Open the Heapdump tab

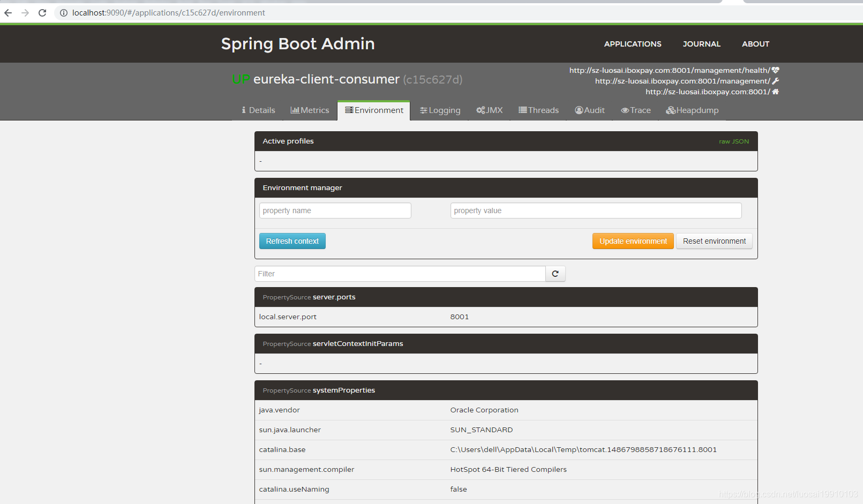pos(692,110)
